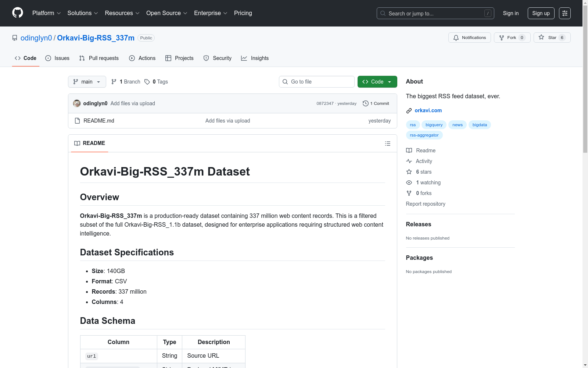Click the Security tab shield icon

[x=206, y=58]
